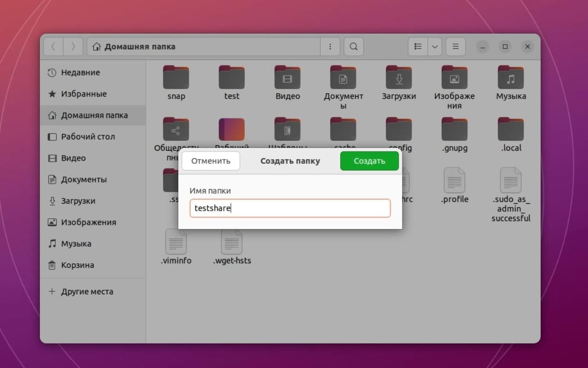Click Другие места in the sidebar
This screenshot has height=368, width=588.
(93, 291)
